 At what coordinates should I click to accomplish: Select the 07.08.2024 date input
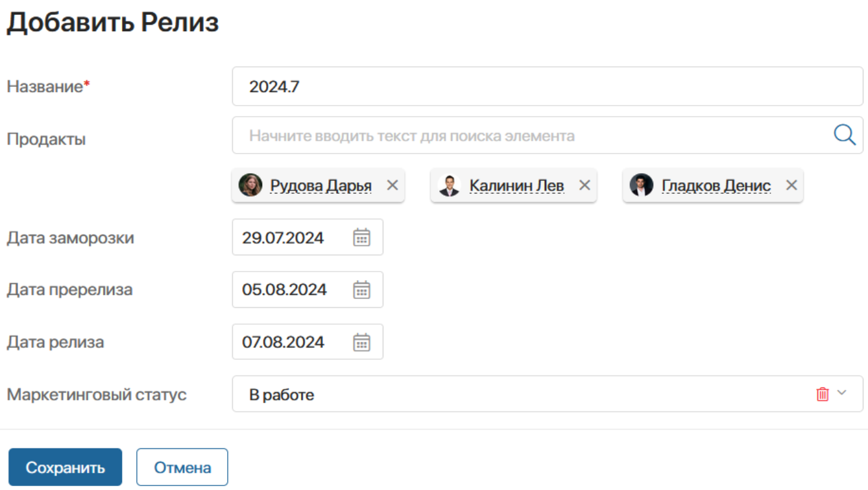tap(291, 342)
